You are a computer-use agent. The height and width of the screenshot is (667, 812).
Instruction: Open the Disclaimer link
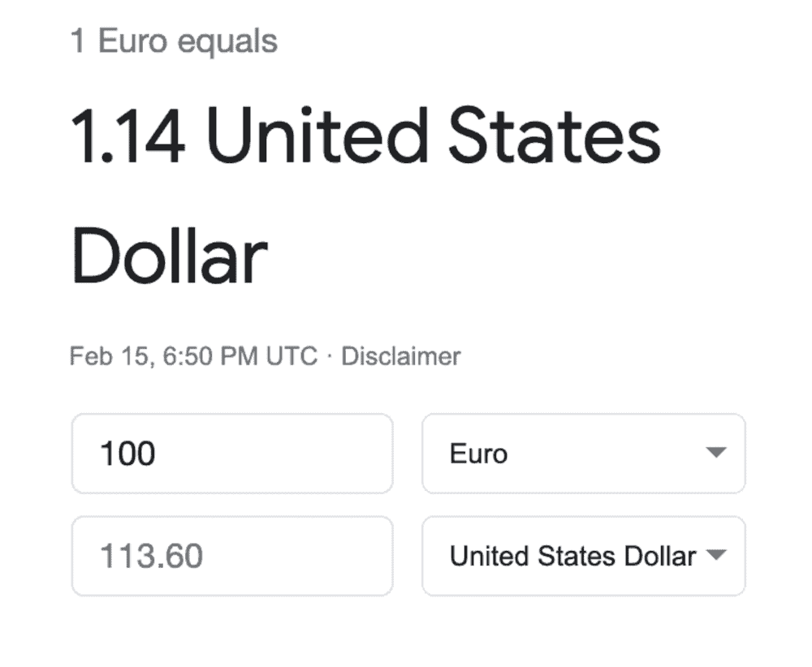(x=400, y=356)
